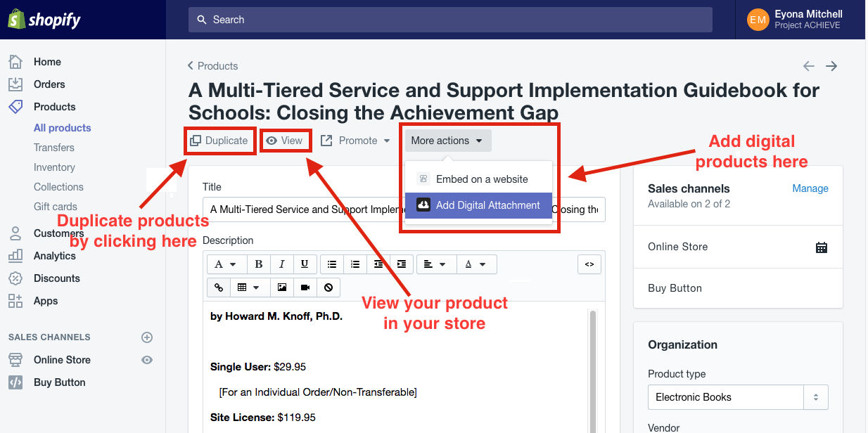The height and width of the screenshot is (433, 868).
Task: Click into the Search field
Action: [x=450, y=20]
